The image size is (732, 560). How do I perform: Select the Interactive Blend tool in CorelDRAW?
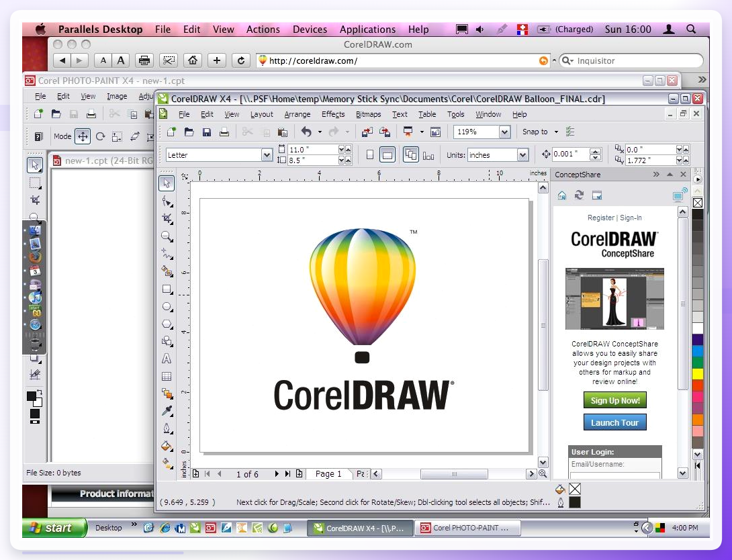coord(167,393)
